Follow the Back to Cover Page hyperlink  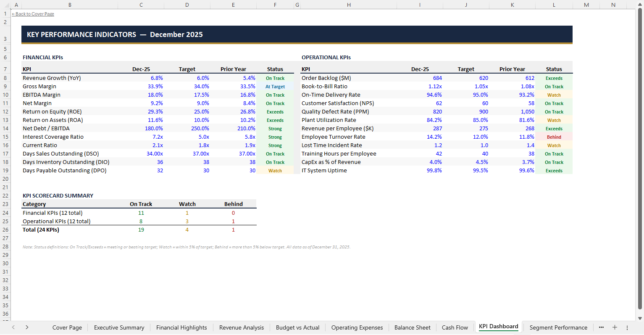point(33,13)
